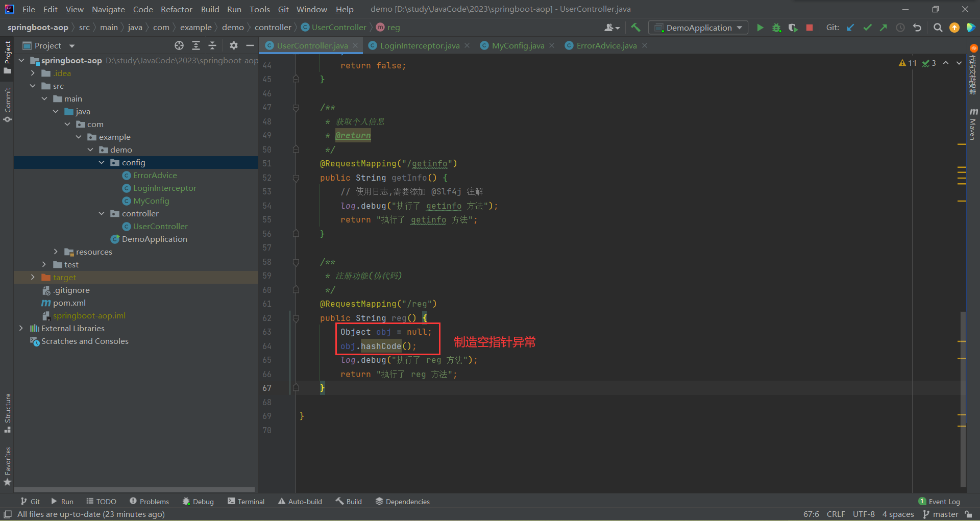Fold the Javadoc comment at line 58
This screenshot has height=521, width=980.
296,262
